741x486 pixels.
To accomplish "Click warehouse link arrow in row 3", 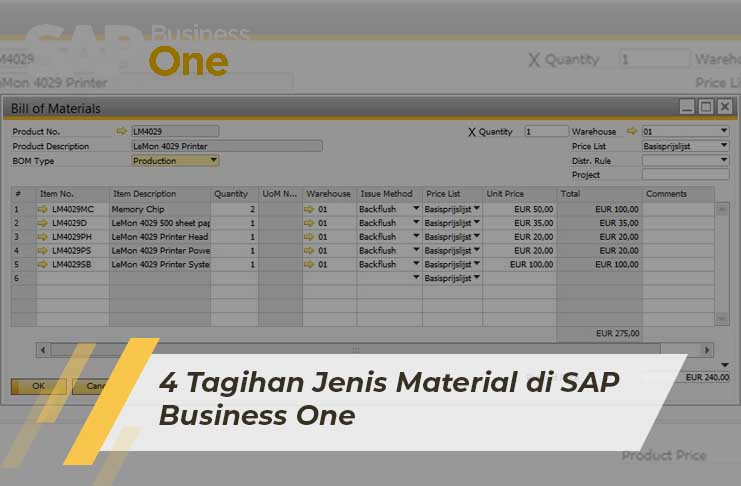I will (x=309, y=236).
